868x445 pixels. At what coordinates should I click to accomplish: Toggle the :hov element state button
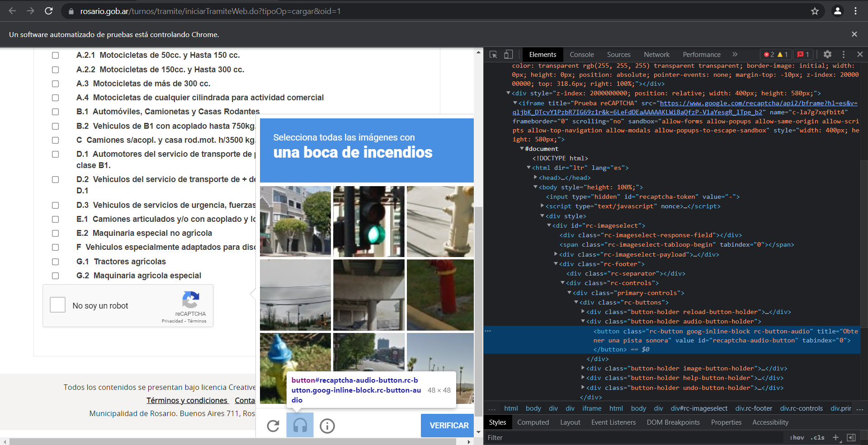tap(797, 437)
